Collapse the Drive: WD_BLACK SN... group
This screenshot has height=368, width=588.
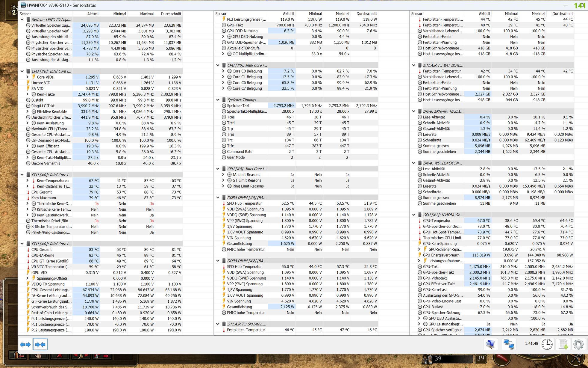[413, 163]
